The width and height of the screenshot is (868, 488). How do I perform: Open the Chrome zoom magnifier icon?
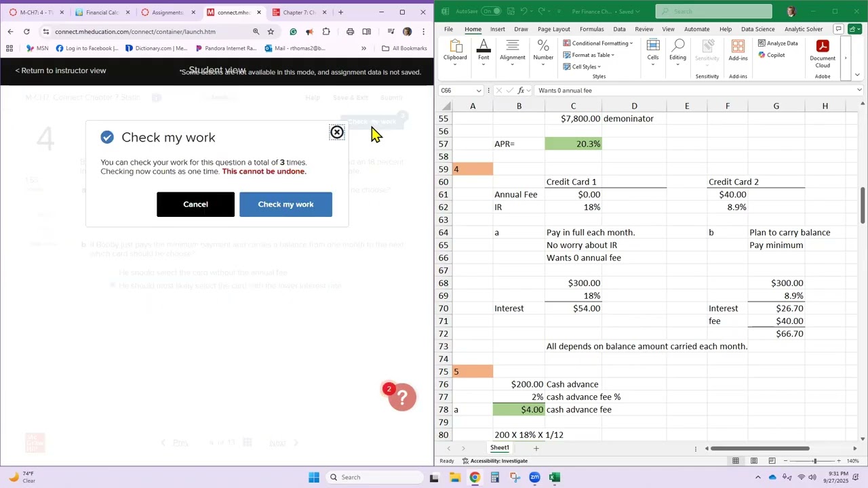(x=256, y=31)
